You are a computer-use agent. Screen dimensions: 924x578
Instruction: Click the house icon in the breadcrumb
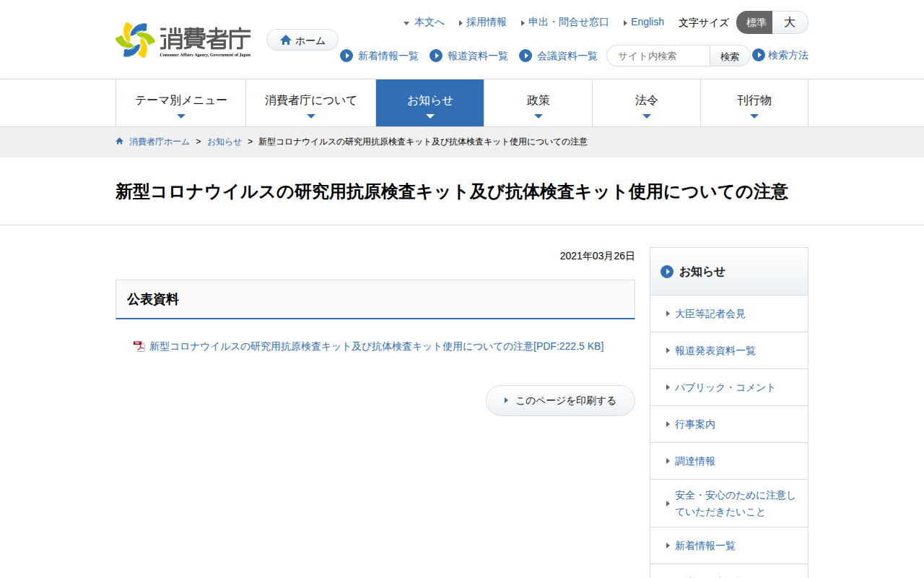point(120,142)
